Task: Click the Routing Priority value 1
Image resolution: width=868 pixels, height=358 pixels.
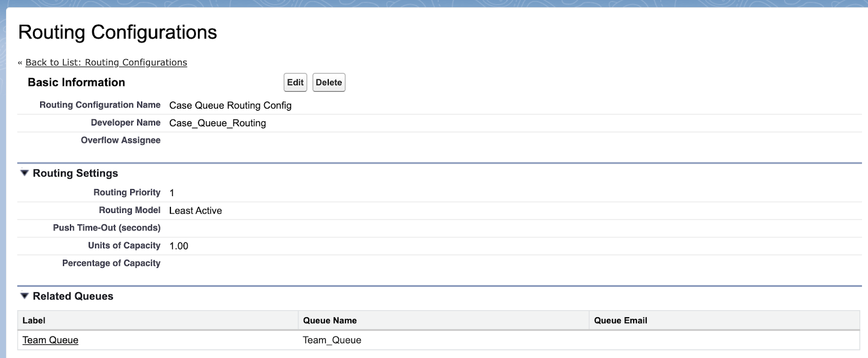Action: [x=172, y=193]
